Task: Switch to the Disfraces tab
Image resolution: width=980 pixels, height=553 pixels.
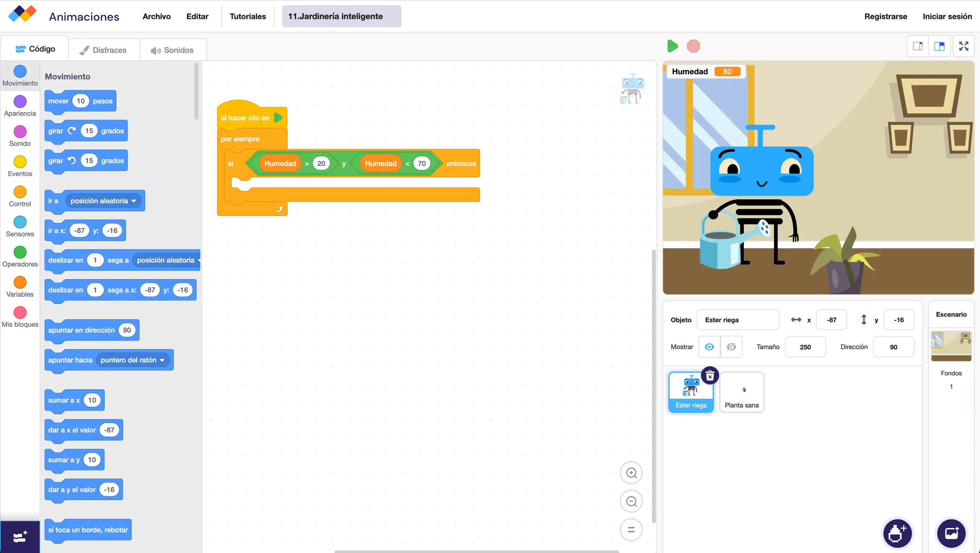Action: pyautogui.click(x=103, y=50)
